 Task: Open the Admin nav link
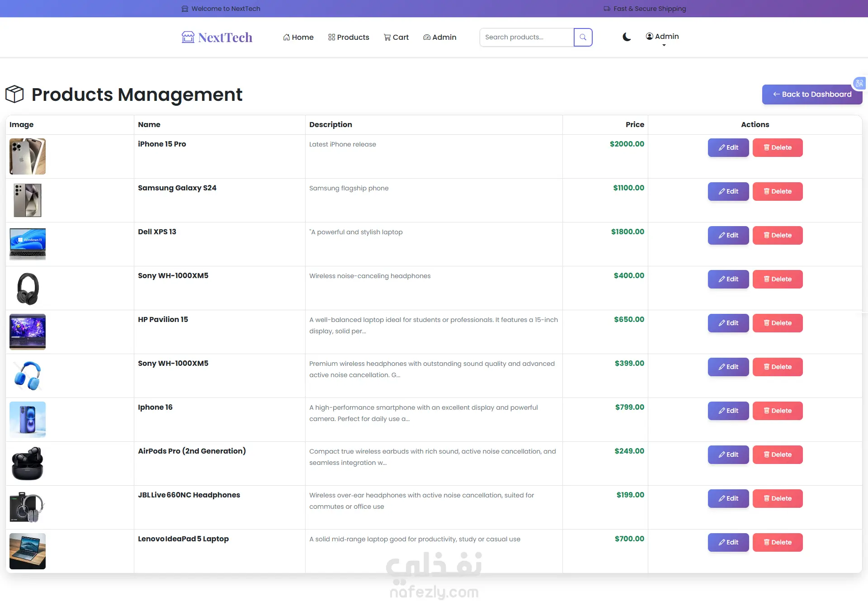click(439, 37)
